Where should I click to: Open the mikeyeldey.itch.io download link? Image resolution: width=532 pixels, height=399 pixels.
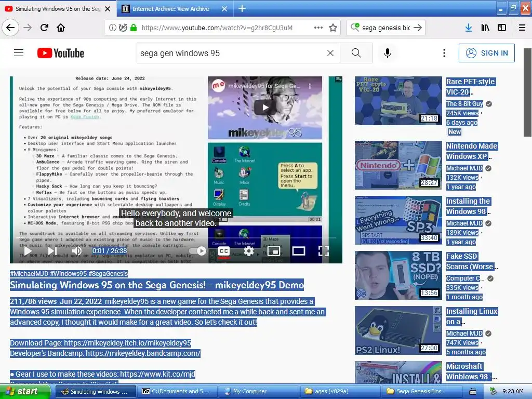pos(128,343)
